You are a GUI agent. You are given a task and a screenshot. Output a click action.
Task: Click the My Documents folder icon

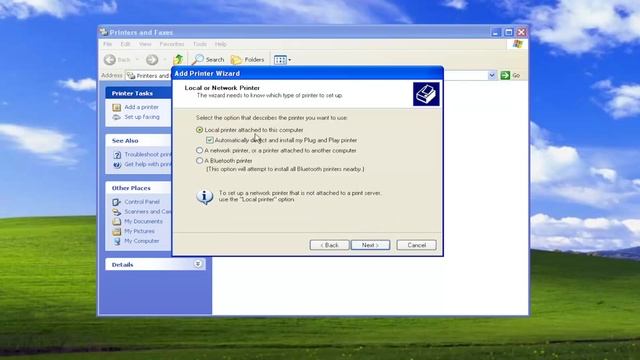[117, 221]
